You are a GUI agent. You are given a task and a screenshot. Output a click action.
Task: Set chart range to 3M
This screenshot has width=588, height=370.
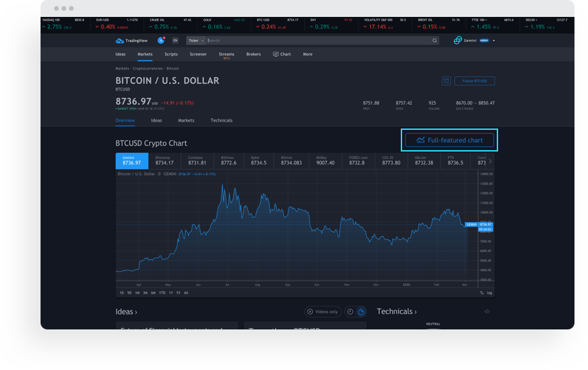[x=145, y=293]
